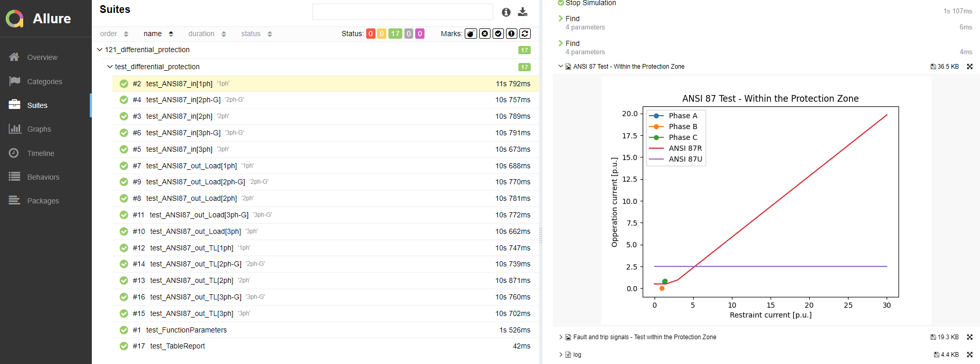Download the suites data as CSV
The width and height of the screenshot is (980, 364).
[522, 12]
